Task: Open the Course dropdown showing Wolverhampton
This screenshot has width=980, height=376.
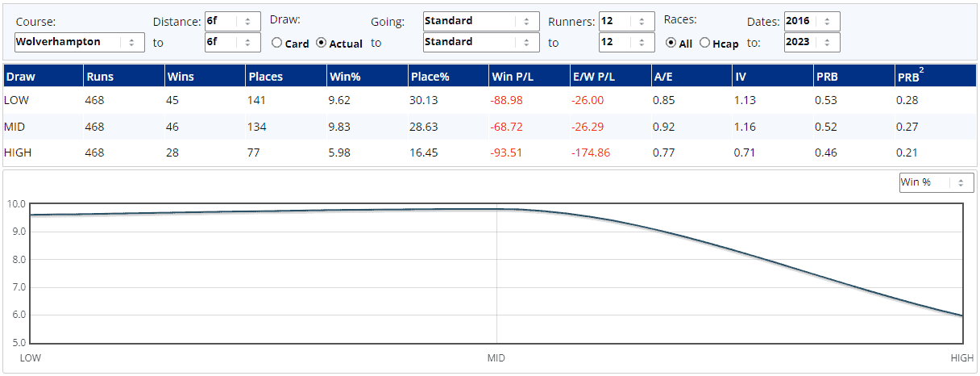Action: [79, 42]
